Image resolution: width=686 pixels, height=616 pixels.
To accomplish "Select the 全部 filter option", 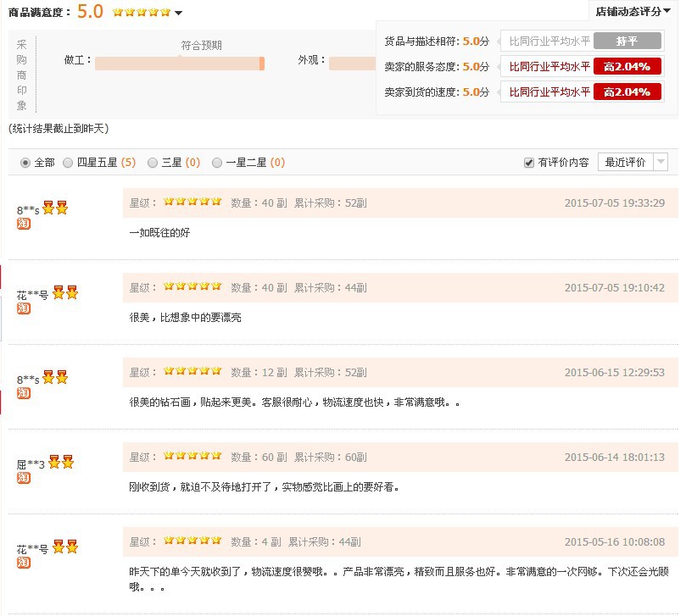I will 25,163.
